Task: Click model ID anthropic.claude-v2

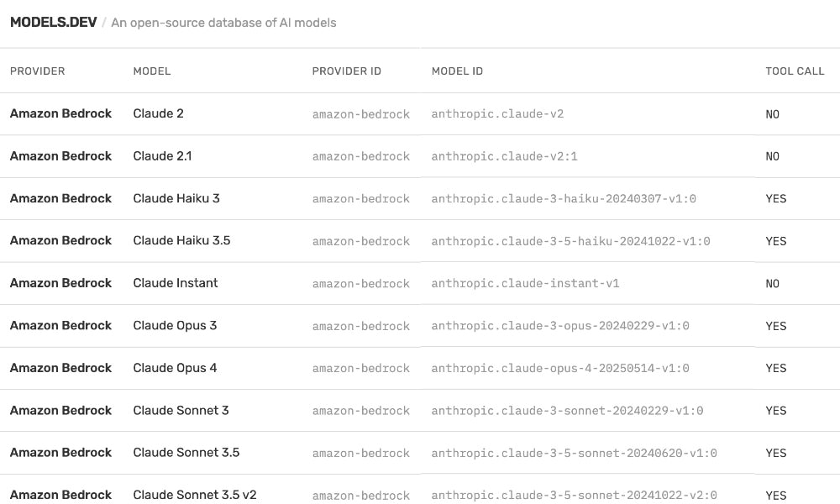Action: click(x=497, y=114)
